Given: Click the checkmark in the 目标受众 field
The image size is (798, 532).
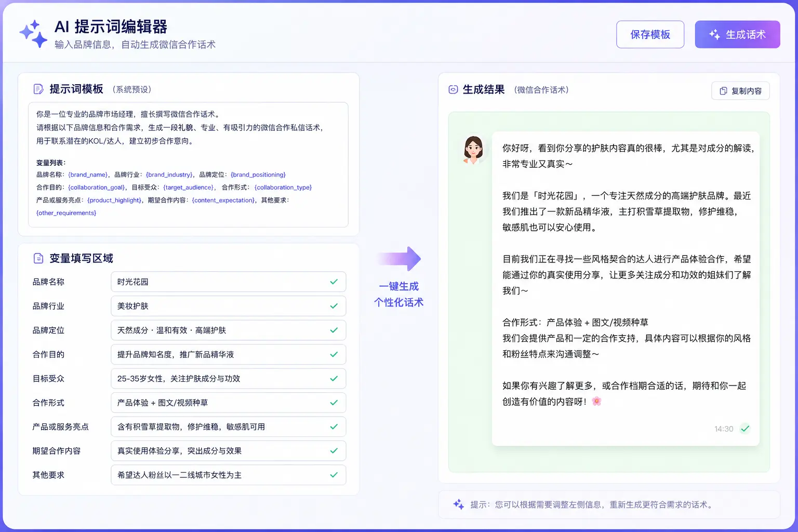Looking at the screenshot, I should 334,378.
